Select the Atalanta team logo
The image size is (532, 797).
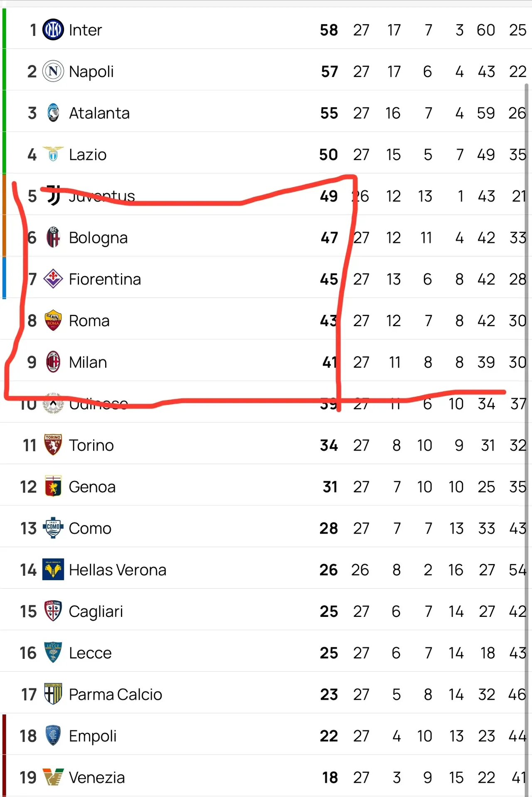pos(53,113)
